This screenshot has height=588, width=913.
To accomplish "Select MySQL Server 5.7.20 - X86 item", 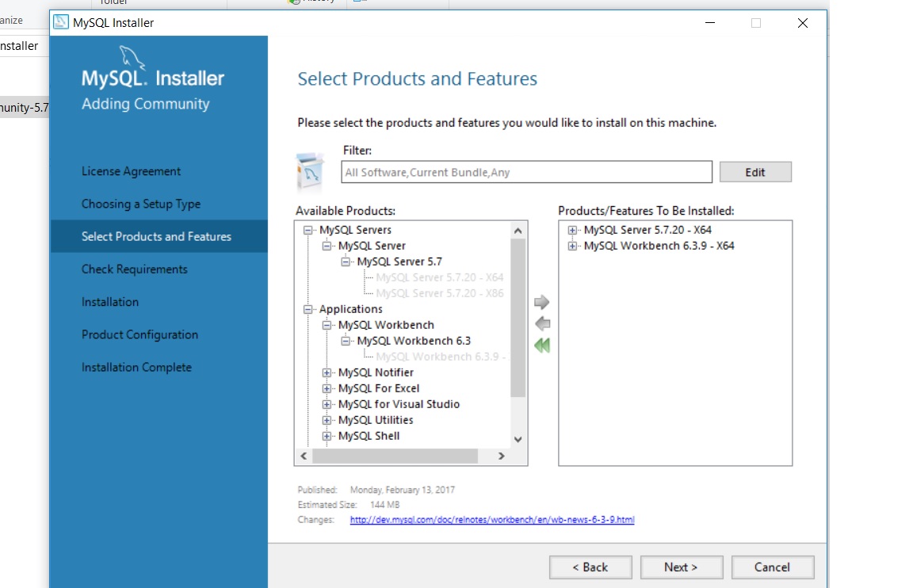I will point(440,293).
